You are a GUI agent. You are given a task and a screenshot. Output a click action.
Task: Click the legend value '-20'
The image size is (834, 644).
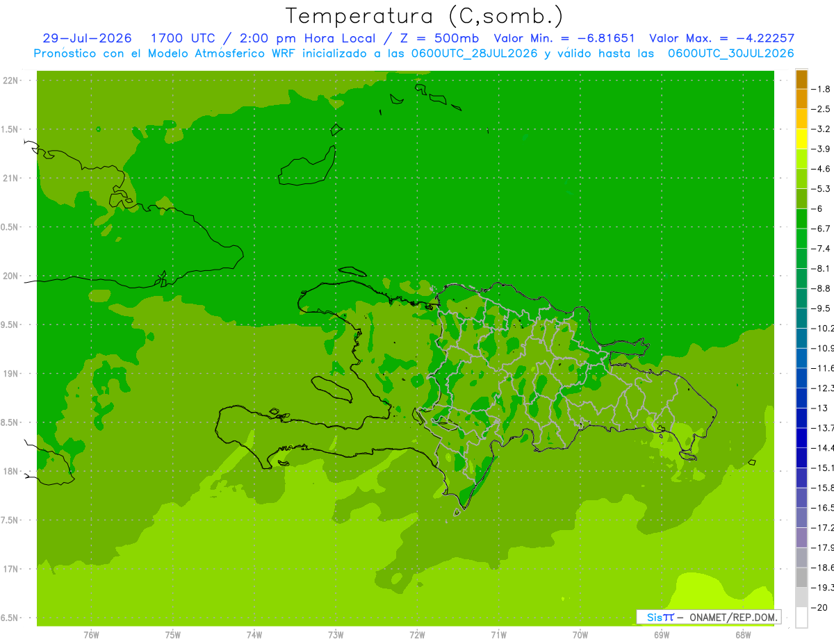pyautogui.click(x=819, y=607)
